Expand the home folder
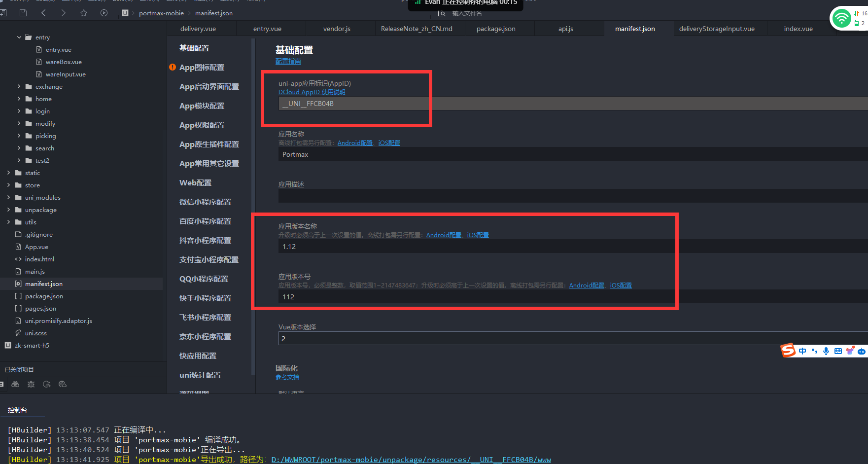 click(19, 99)
